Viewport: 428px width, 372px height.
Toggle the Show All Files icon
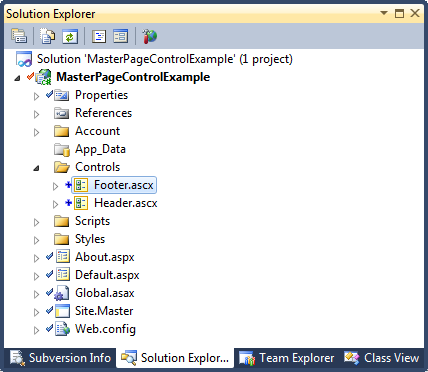click(48, 36)
